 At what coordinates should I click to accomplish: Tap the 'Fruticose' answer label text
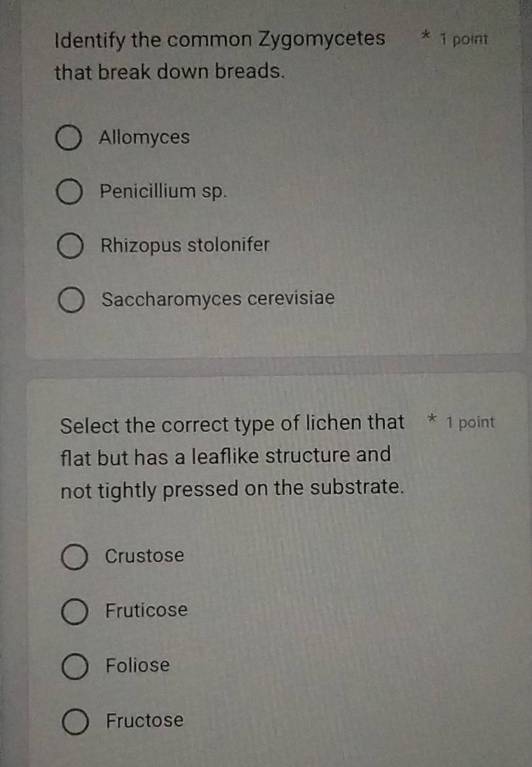pyautogui.click(x=146, y=611)
